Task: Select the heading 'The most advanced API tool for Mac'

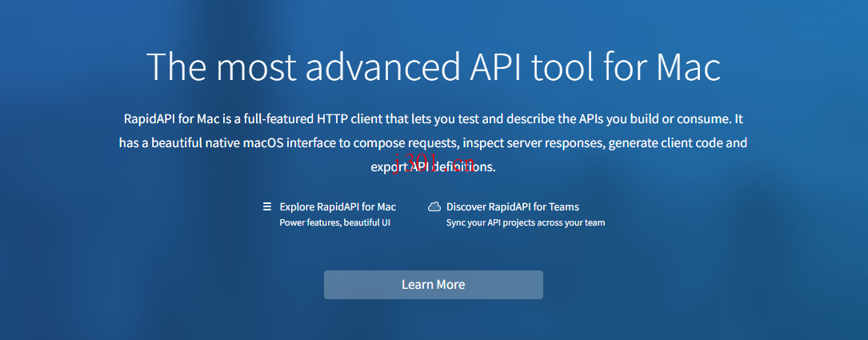Action: tap(434, 67)
